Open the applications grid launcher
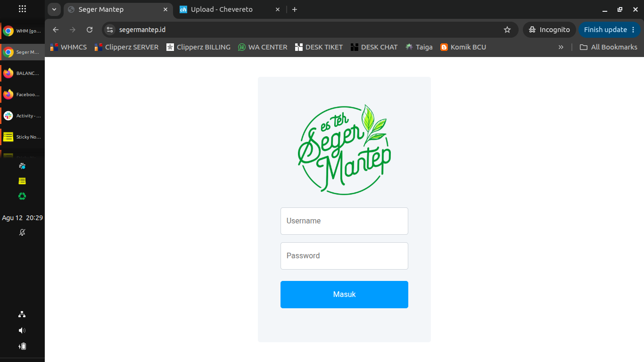This screenshot has width=644, height=362. pos(22,9)
